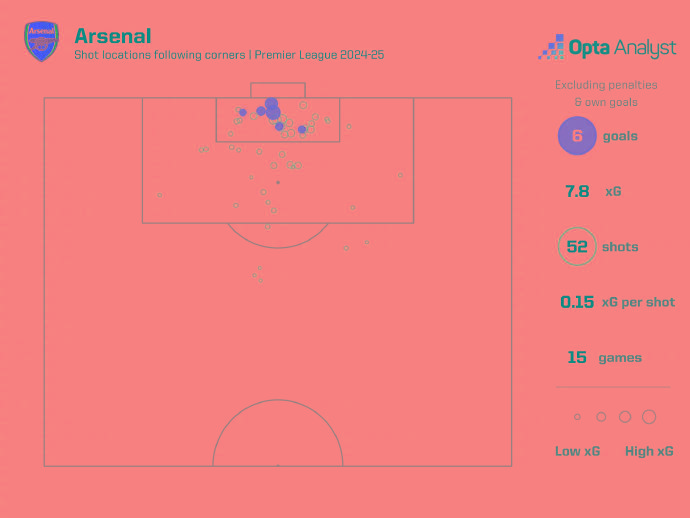
Task: Select the purple shots circle showing 52
Action: pyautogui.click(x=577, y=247)
